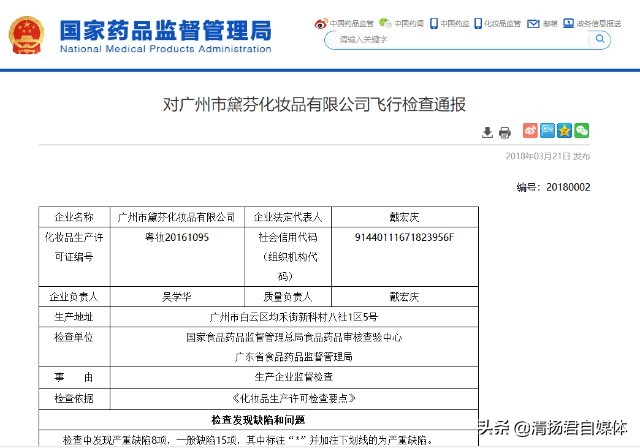Click the heading 检查发现缺陷和问题
Screen dimensions: 640x448
click(258, 419)
